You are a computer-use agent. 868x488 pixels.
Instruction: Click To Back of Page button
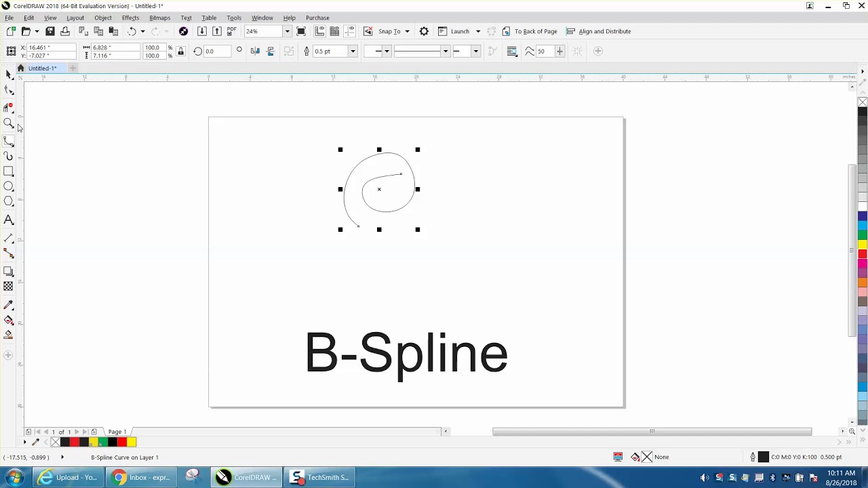[x=530, y=31]
